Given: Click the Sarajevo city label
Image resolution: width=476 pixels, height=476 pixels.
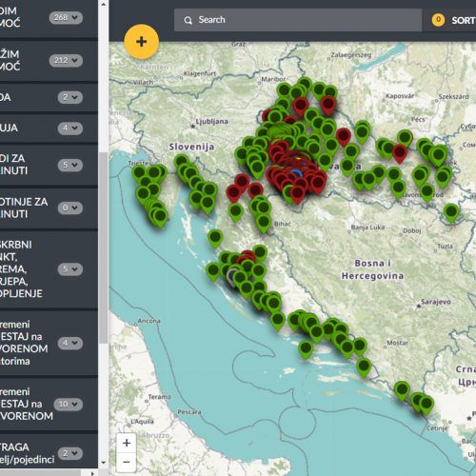Looking at the screenshot, I should (x=436, y=302).
